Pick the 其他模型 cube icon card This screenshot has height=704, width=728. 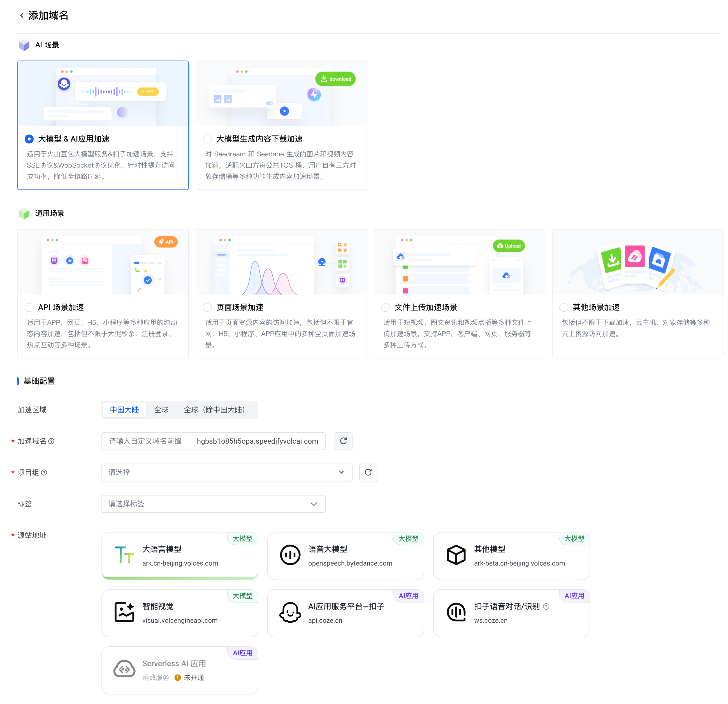(456, 555)
